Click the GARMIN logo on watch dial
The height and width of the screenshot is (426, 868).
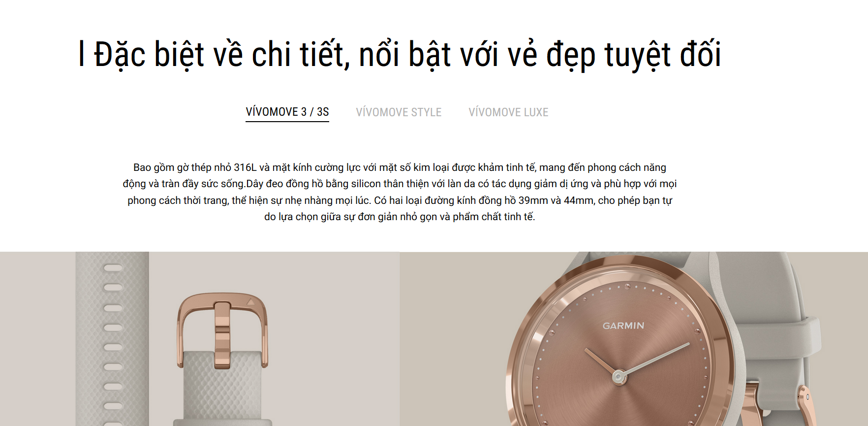pos(623,326)
